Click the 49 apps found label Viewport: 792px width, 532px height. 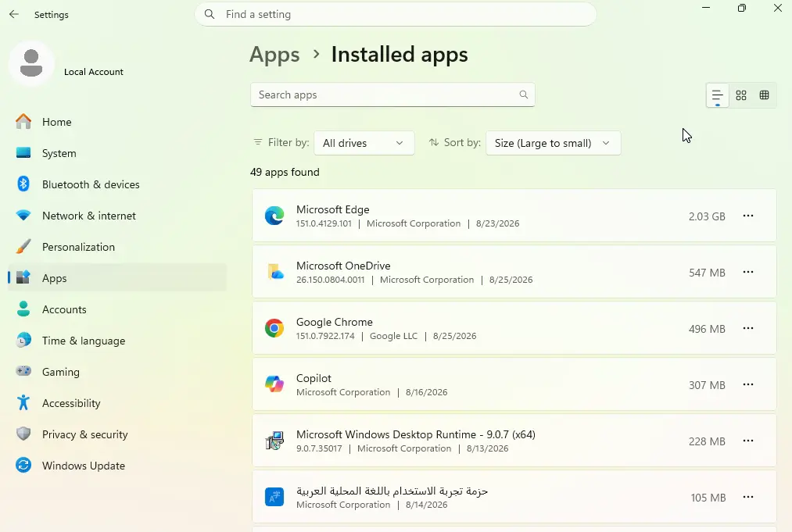coord(285,172)
